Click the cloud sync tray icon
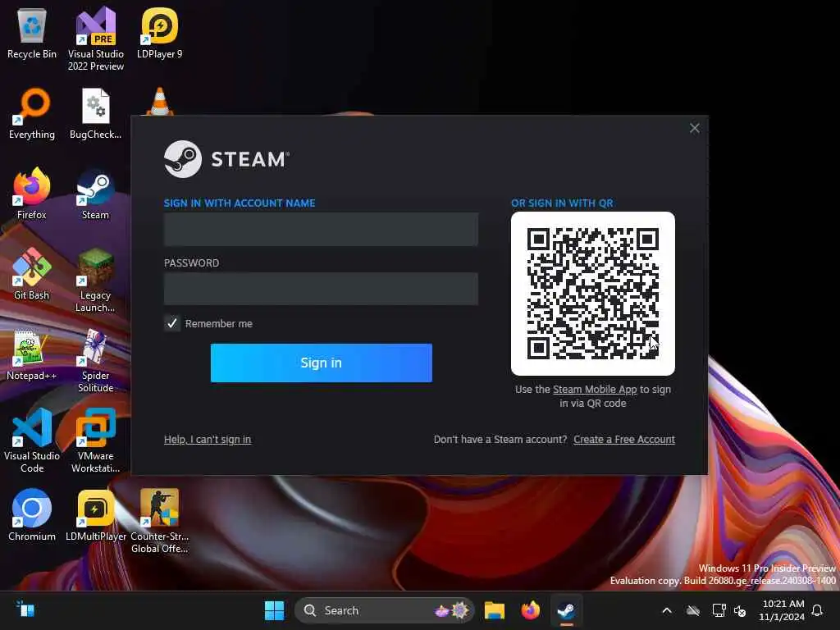This screenshot has width=840, height=630. (693, 610)
